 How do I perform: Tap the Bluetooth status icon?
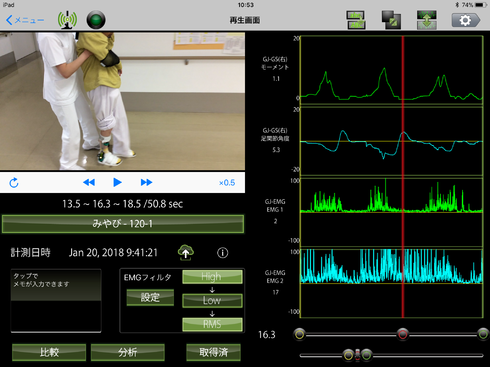tap(457, 5)
